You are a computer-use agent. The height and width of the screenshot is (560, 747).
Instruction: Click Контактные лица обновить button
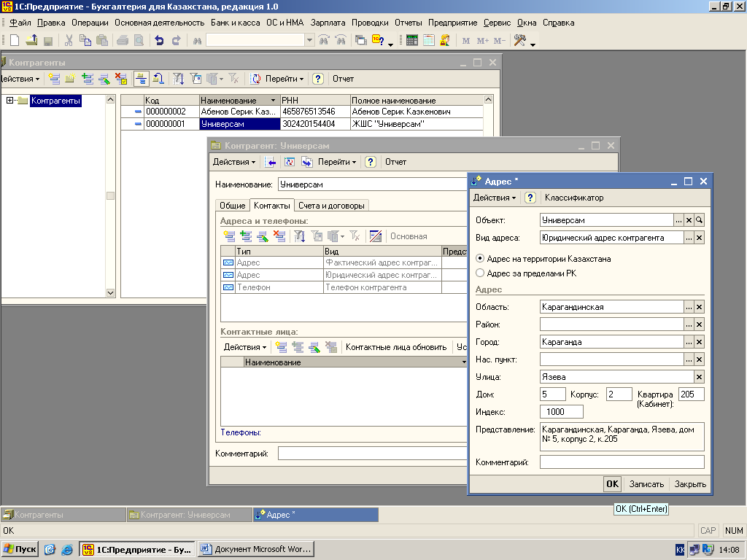396,347
